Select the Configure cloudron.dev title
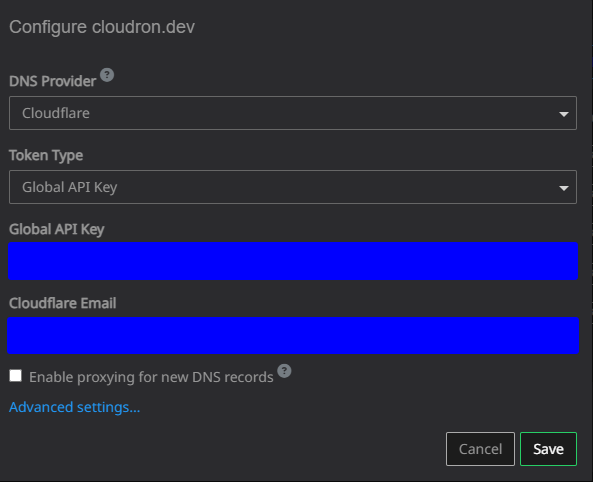Viewport: 593px width, 482px height. click(102, 27)
